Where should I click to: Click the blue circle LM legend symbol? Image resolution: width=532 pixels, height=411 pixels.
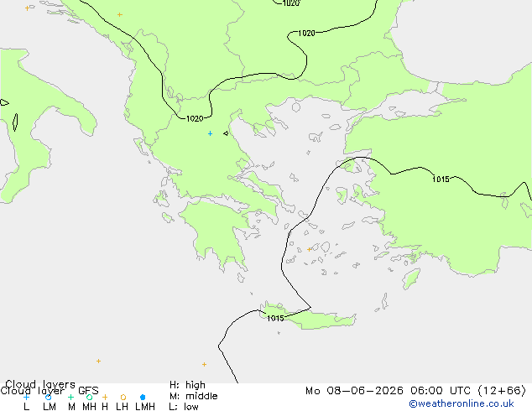click(x=49, y=397)
